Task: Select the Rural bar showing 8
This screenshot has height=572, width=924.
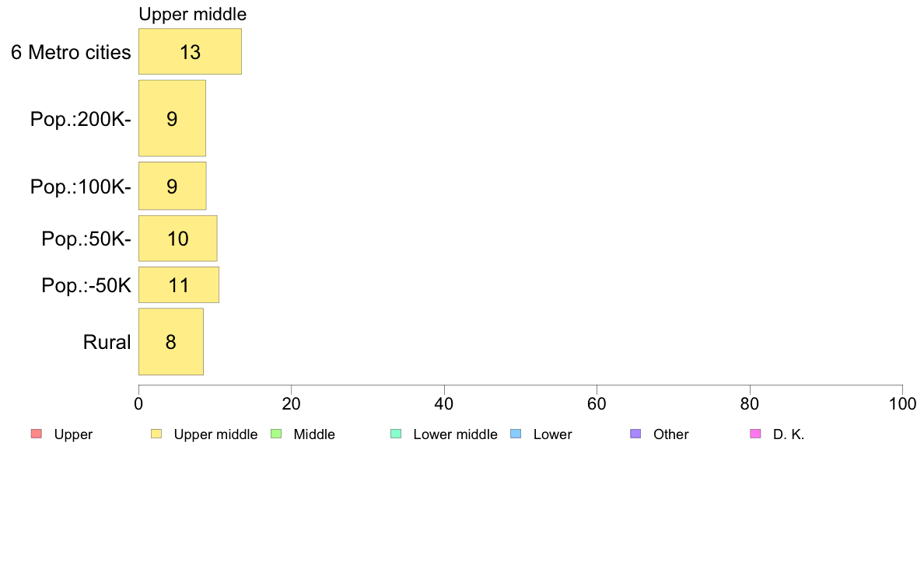Action: click(x=171, y=342)
